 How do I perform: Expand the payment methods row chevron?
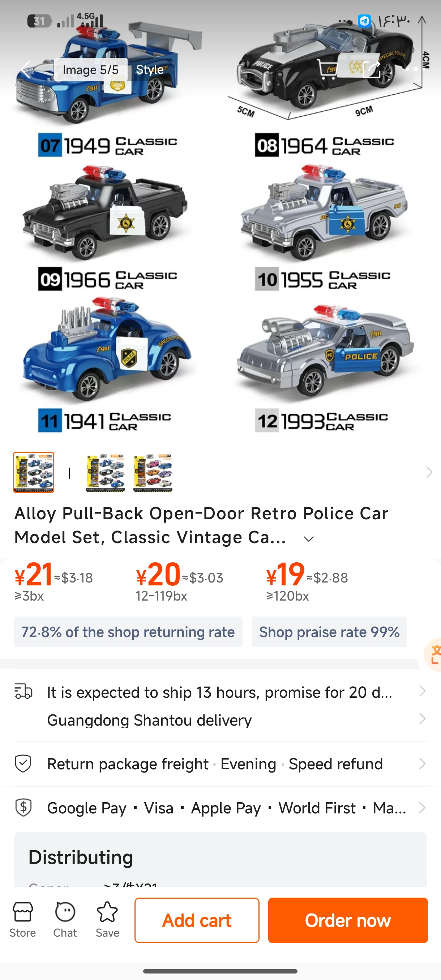[x=422, y=807]
